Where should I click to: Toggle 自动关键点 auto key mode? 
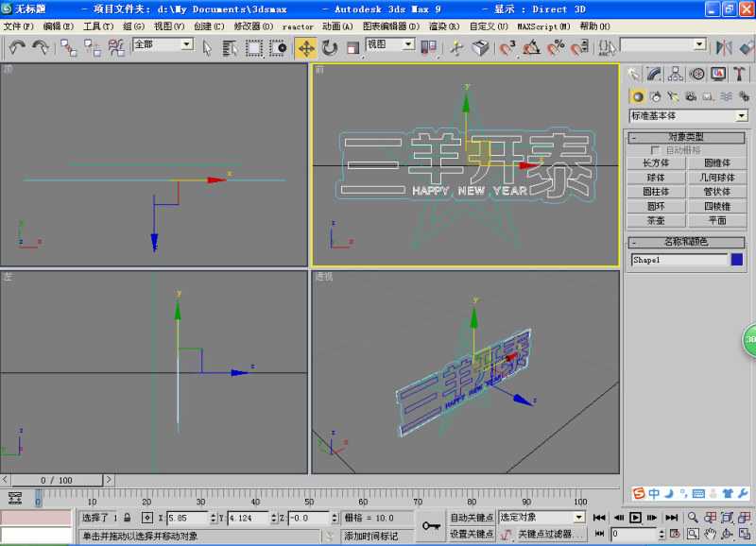472,518
